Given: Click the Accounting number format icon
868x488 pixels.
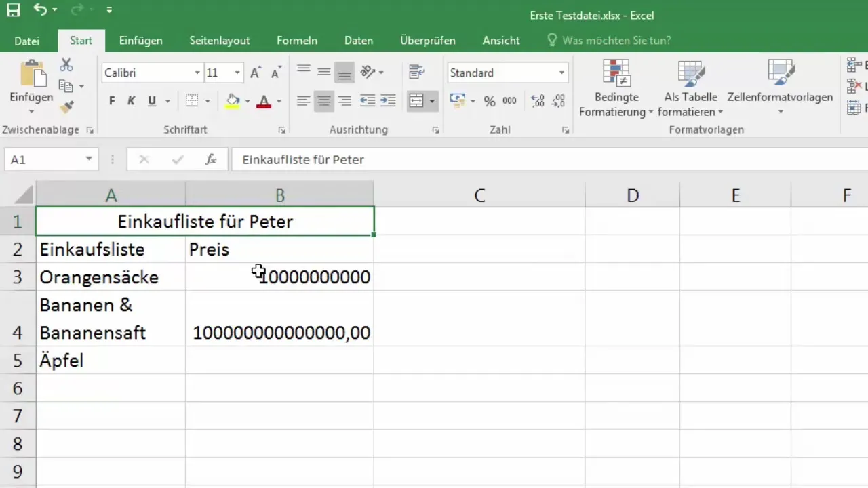Looking at the screenshot, I should click(x=458, y=101).
